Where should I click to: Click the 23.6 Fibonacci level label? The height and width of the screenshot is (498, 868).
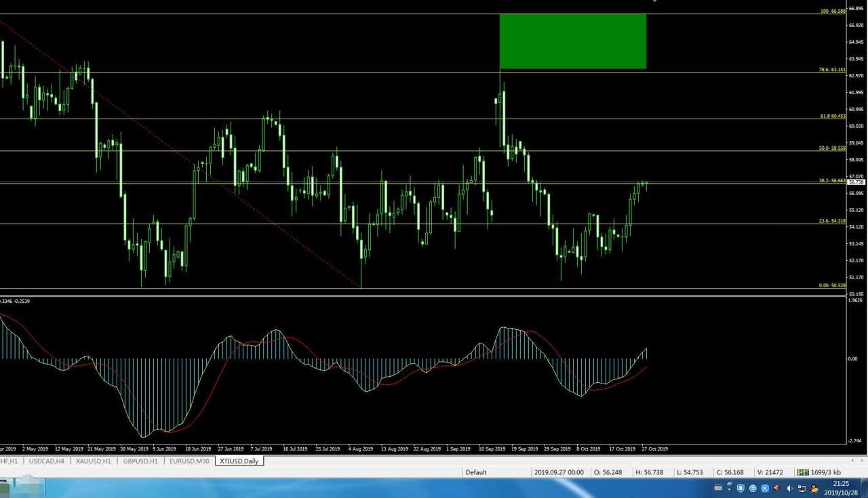point(833,221)
